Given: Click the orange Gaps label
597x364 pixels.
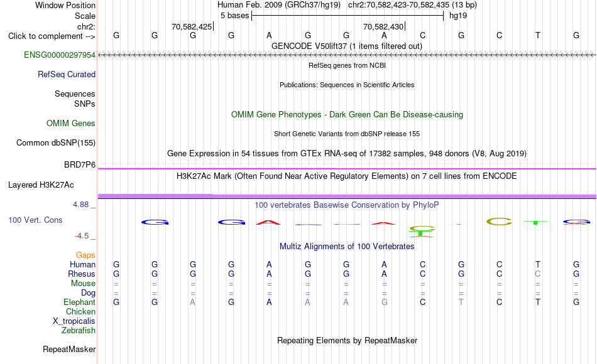Looking at the screenshot, I should (85, 255).
